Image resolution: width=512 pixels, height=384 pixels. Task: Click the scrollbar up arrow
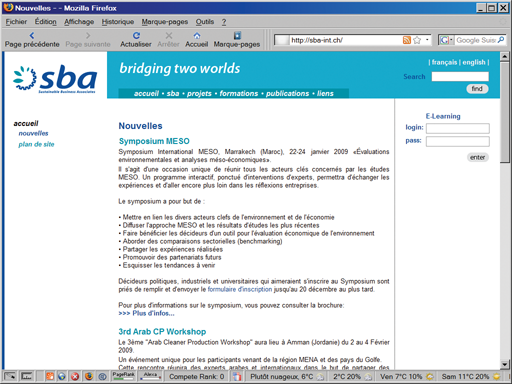pyautogui.click(x=504, y=57)
